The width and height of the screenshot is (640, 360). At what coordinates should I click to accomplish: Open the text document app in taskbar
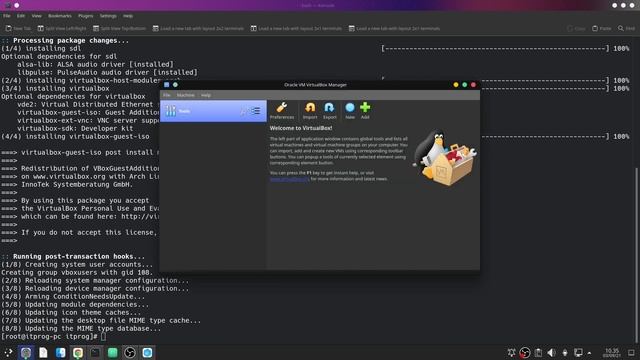tap(43, 353)
